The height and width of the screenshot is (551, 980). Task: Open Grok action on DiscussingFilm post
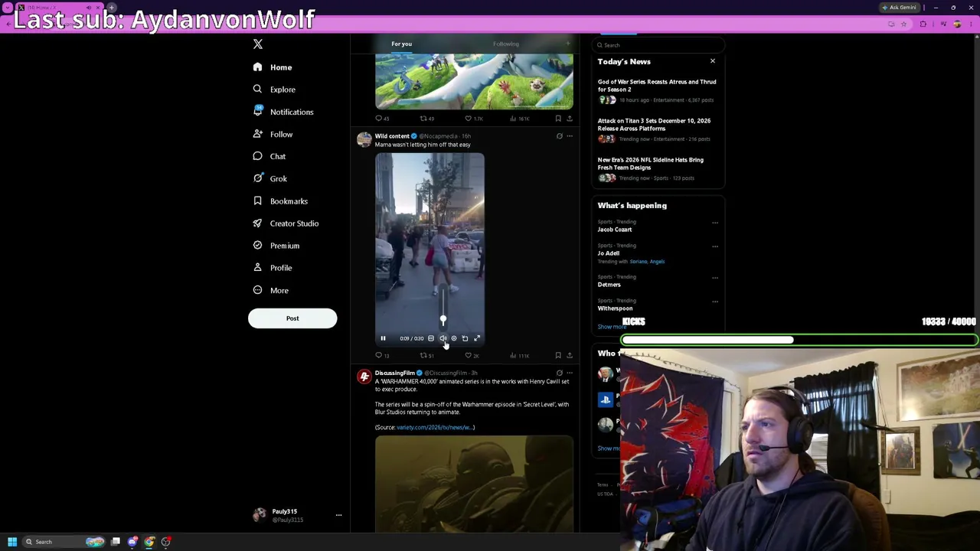[559, 373]
